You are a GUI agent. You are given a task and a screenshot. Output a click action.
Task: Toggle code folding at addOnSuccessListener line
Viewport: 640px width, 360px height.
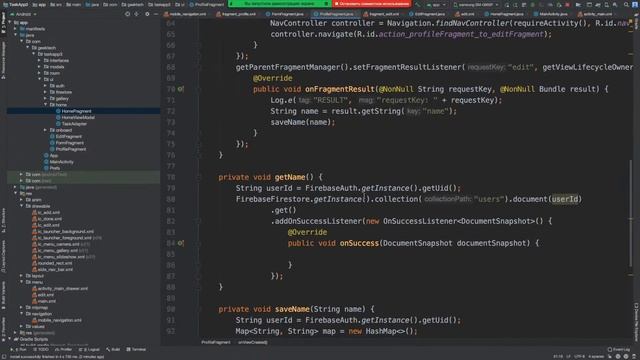point(199,221)
